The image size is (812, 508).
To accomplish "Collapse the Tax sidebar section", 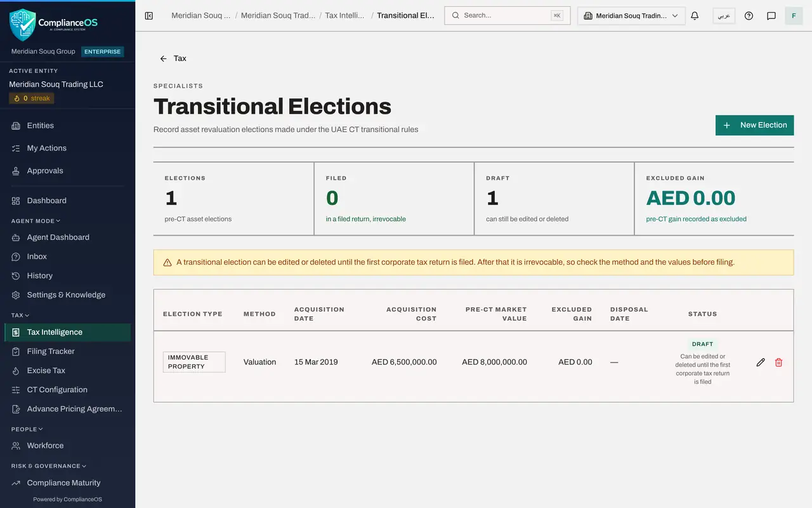I will (x=20, y=315).
